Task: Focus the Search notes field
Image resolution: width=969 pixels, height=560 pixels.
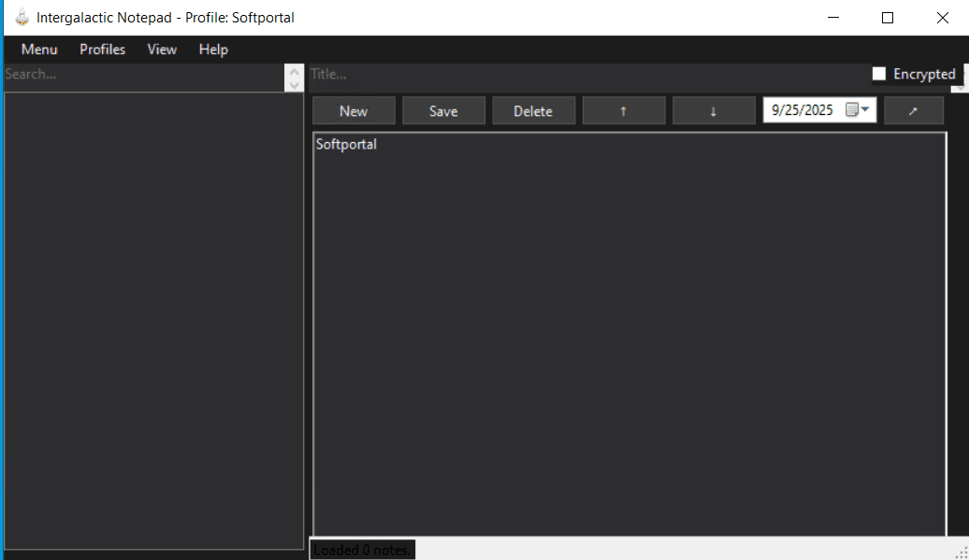Action: (144, 78)
